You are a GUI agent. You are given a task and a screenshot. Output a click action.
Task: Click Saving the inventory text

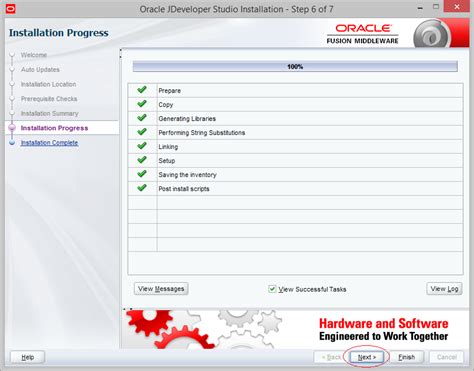coord(187,175)
